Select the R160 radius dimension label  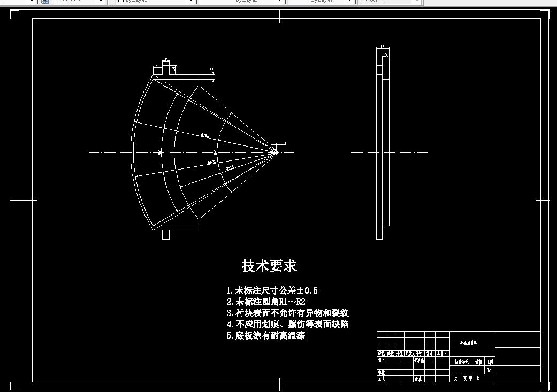(x=211, y=162)
